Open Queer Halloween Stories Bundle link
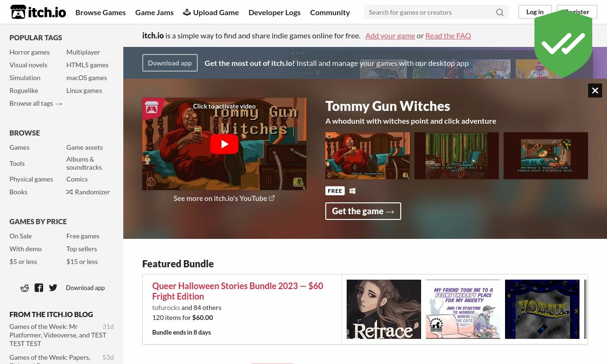 [x=238, y=291]
